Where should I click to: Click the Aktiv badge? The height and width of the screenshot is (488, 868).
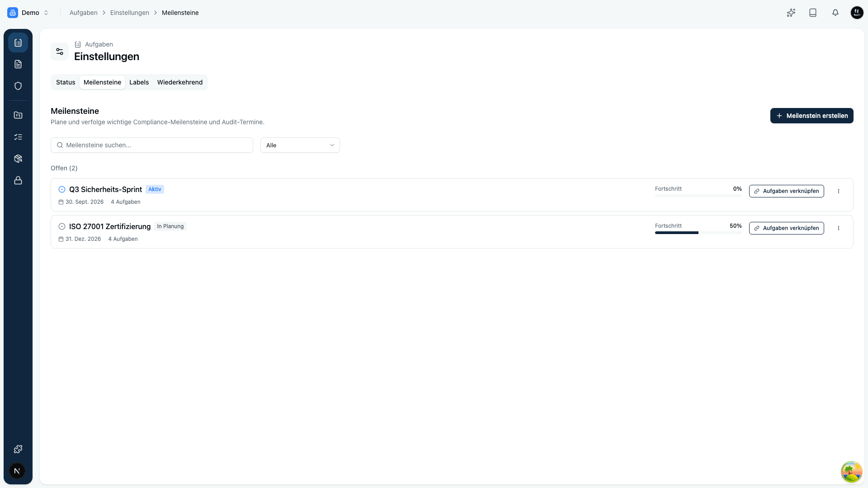[x=155, y=189]
